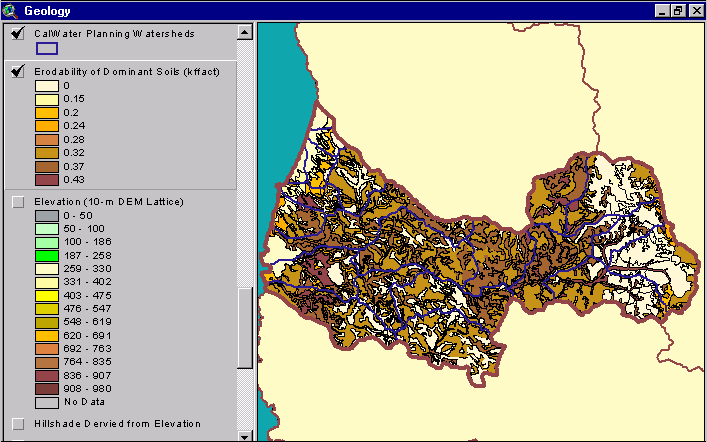The width and height of the screenshot is (707, 442).
Task: Click the 0.43 legend value text
Action: [74, 180]
